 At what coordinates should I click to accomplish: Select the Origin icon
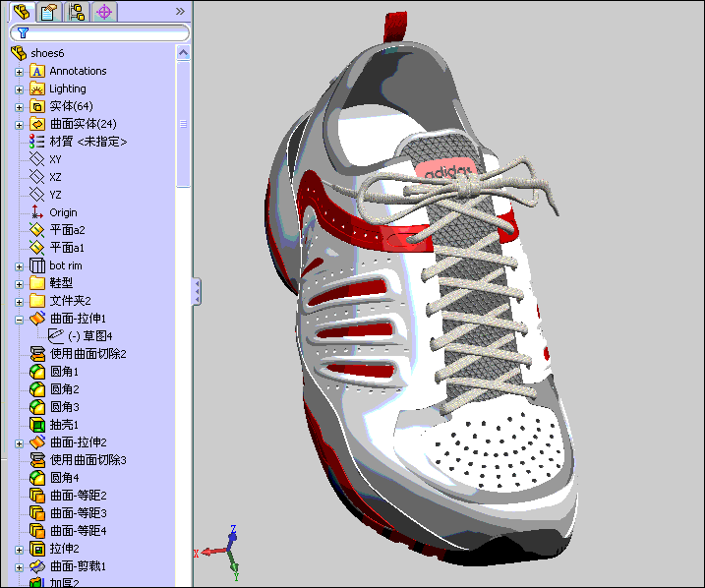[36, 212]
